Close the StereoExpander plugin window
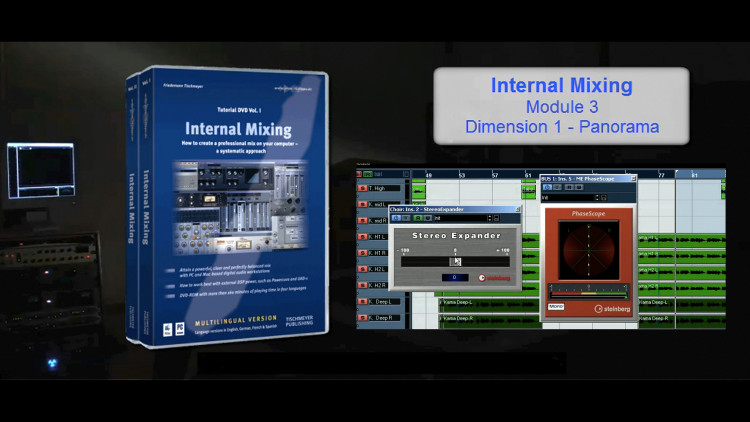 (x=518, y=210)
